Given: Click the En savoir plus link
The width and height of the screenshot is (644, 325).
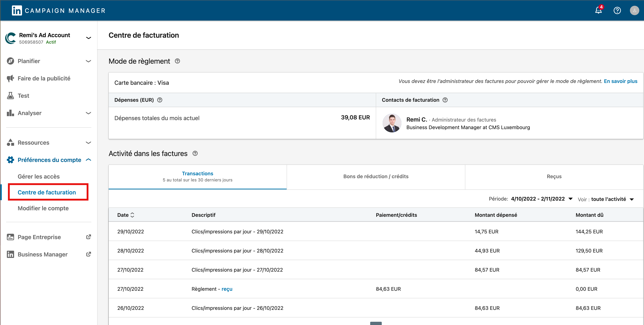Looking at the screenshot, I should point(621,81).
